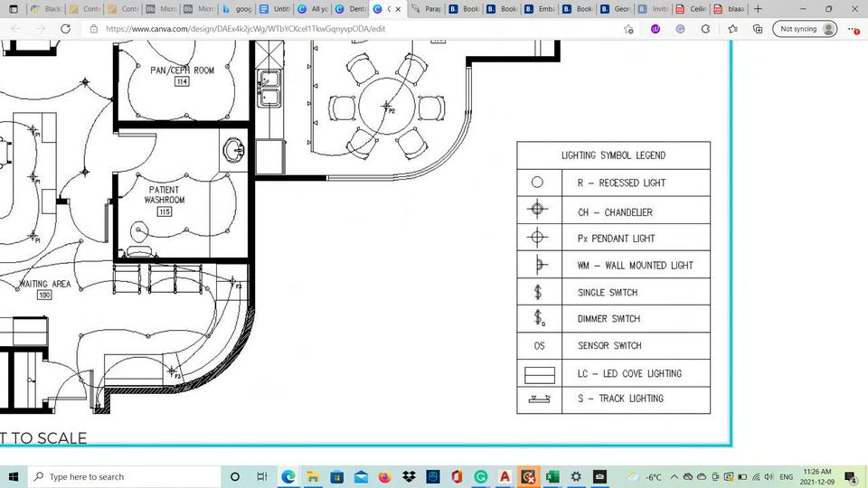Click the Recessed Light legend row text
The width and height of the screenshot is (868, 488).
621,183
